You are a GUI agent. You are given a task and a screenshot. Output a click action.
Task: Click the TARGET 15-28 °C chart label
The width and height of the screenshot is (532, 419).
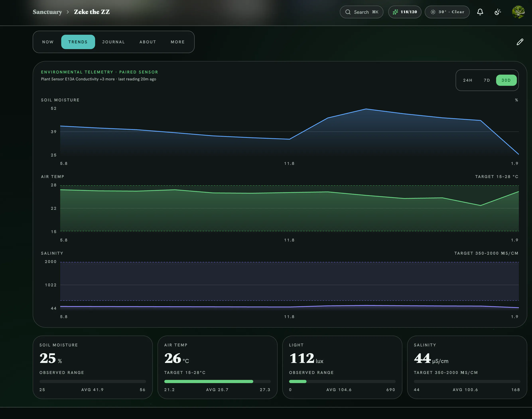coord(497,177)
